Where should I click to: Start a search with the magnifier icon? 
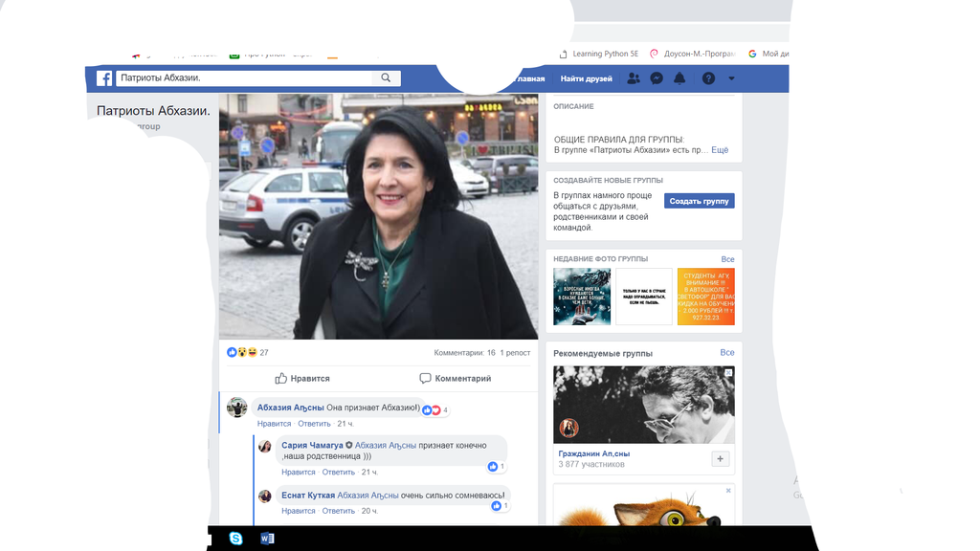(386, 77)
